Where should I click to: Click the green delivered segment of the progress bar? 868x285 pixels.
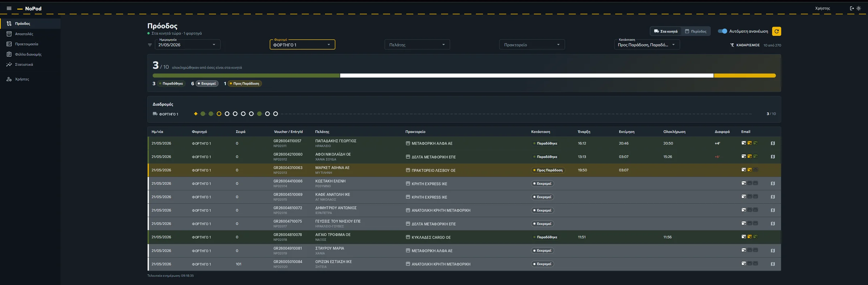[246, 76]
